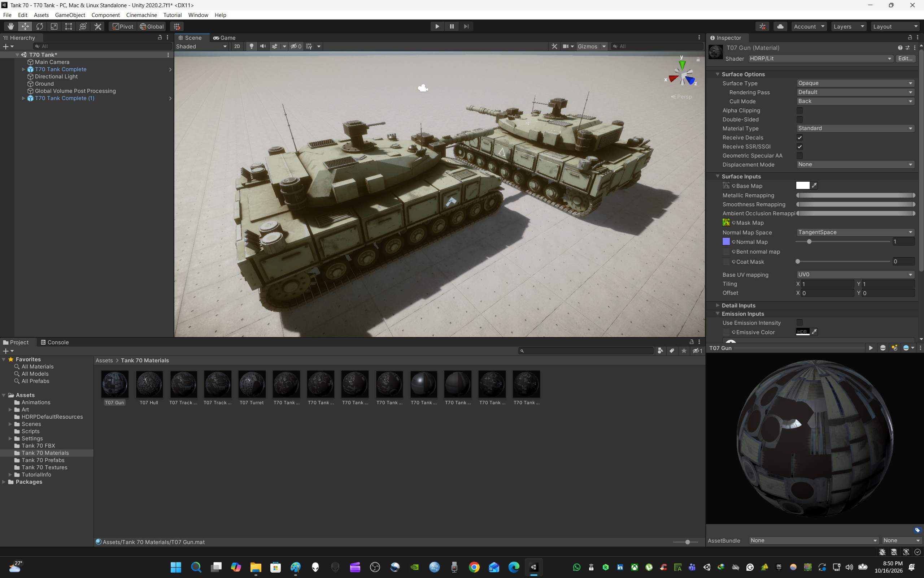Image resolution: width=924 pixels, height=578 pixels.
Task: Open the Gizmos button
Action: [587, 46]
